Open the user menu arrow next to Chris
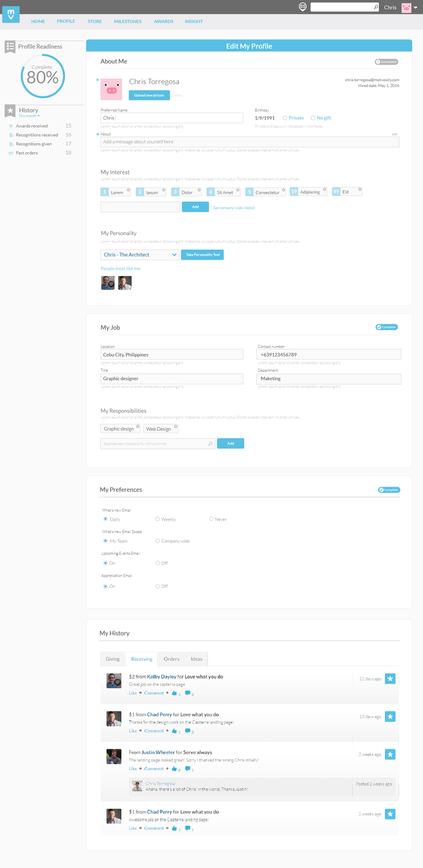Screen dimensions: 423x868 pos(416,8)
